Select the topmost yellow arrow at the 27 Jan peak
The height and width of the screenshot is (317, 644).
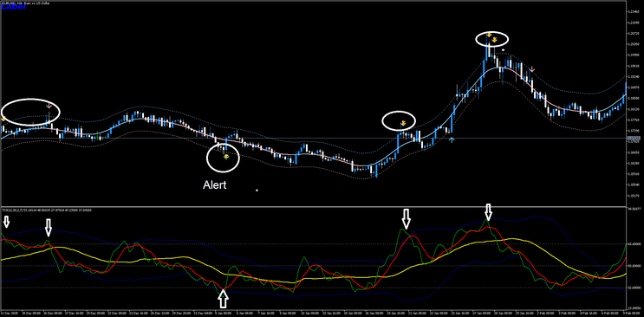[489, 35]
